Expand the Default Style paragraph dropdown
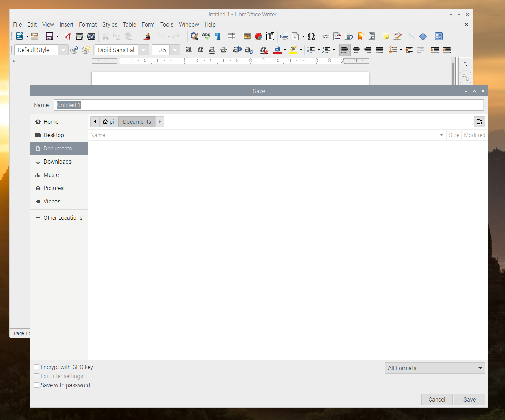The image size is (505, 420). 63,50
